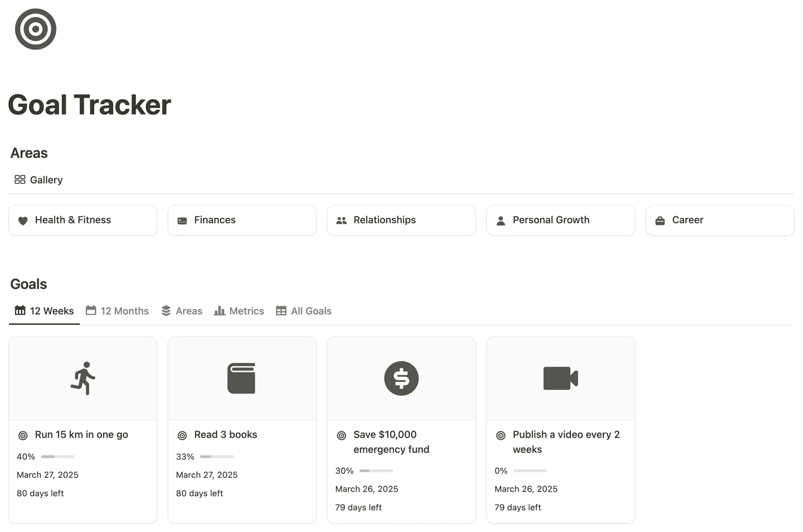This screenshot has height=532, width=803.
Task: Click the person icon on Personal Growth
Action: [500, 220]
